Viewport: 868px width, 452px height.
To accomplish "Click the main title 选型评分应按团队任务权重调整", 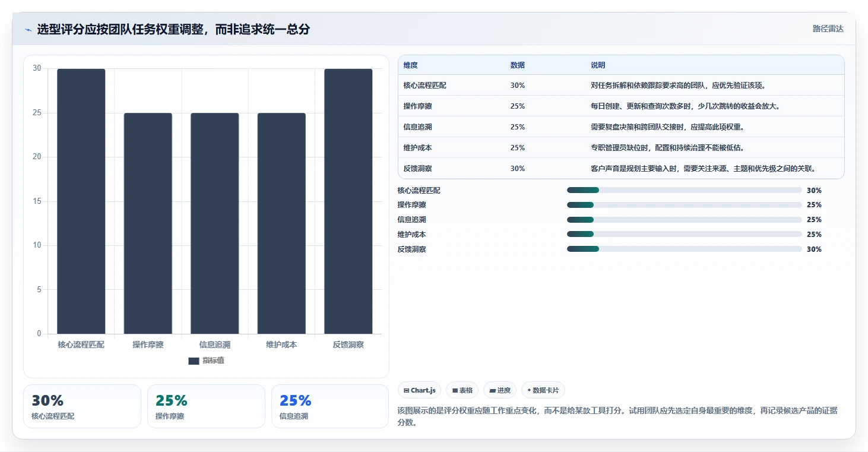I will pos(173,30).
